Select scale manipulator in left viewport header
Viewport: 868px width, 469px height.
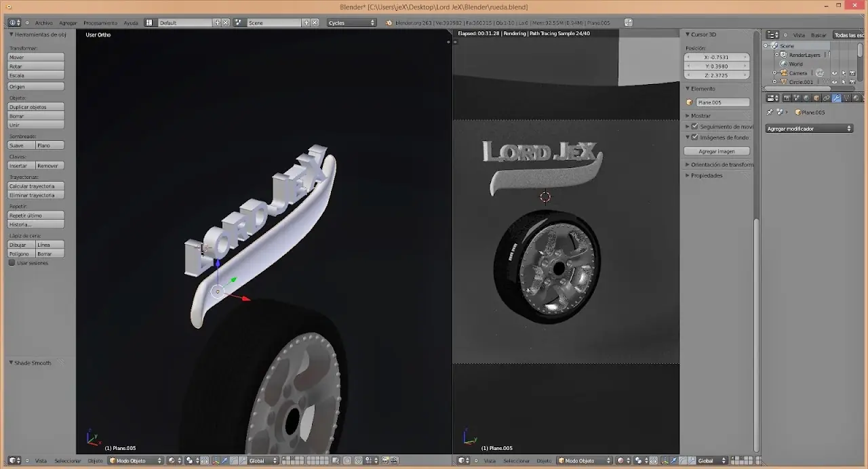[242, 461]
